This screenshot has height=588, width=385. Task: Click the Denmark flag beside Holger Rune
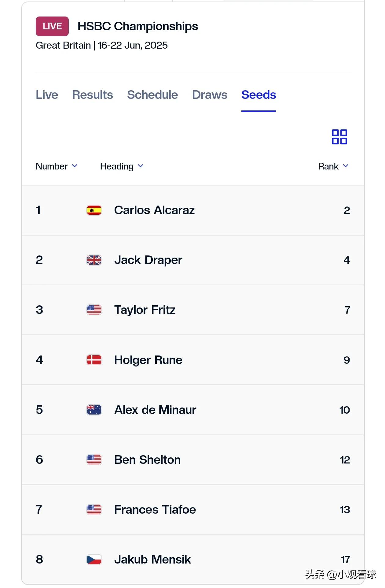pyautogui.click(x=94, y=360)
